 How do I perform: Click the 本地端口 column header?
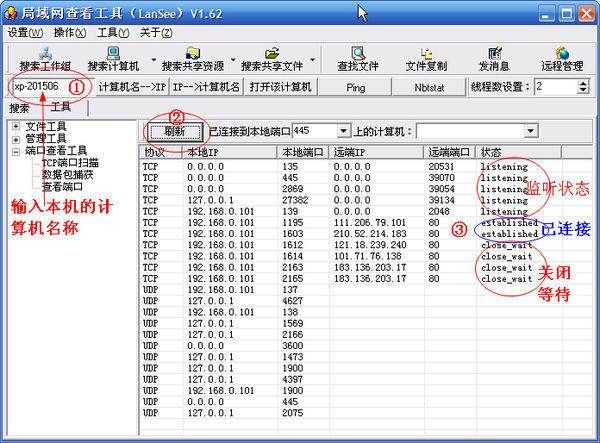pyautogui.click(x=303, y=152)
